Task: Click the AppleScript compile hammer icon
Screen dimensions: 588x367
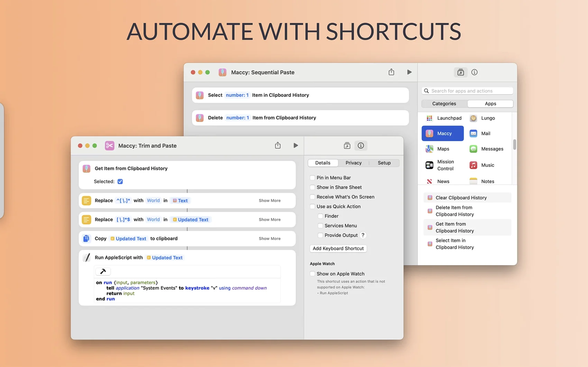Action: point(103,271)
